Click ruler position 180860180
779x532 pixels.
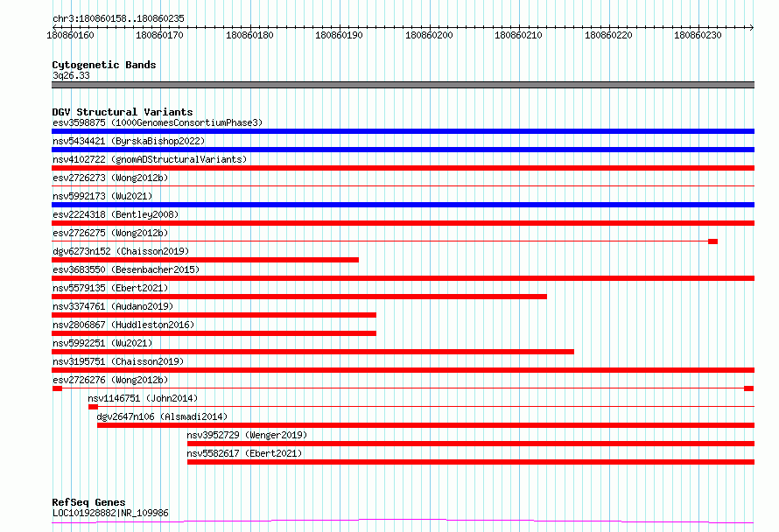[x=249, y=35]
